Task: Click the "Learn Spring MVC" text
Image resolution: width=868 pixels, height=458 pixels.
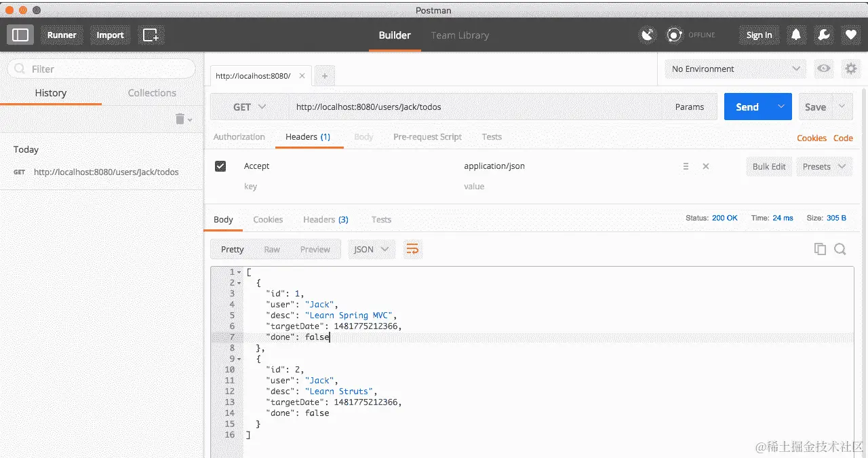Action: (350, 316)
